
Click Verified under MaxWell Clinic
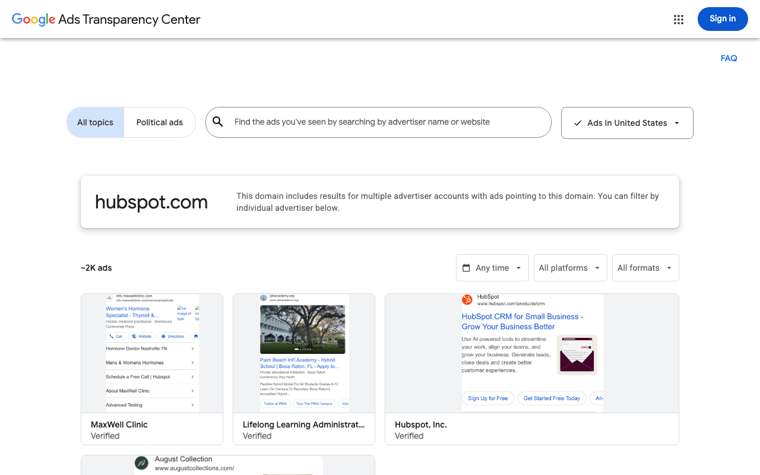pos(105,436)
